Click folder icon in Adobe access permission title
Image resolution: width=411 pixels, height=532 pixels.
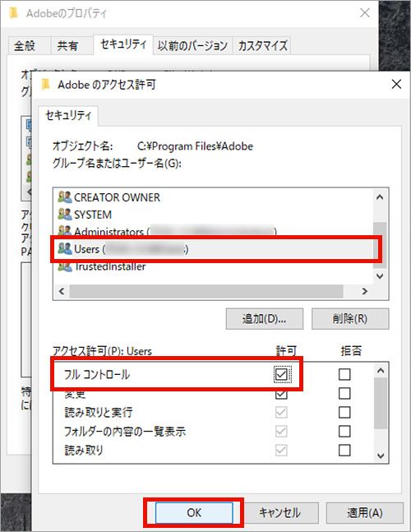tap(45, 84)
